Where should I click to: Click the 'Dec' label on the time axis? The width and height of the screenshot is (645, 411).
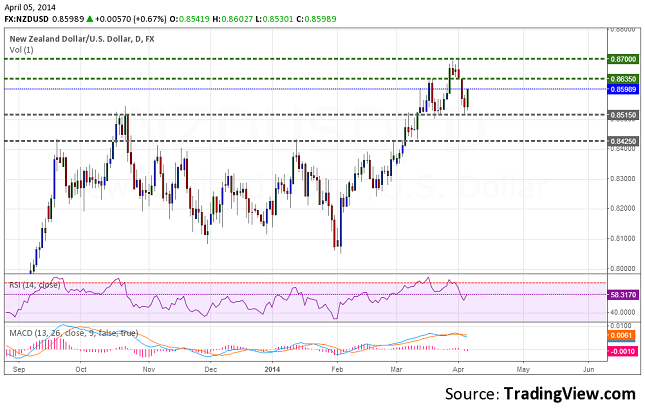tap(211, 369)
